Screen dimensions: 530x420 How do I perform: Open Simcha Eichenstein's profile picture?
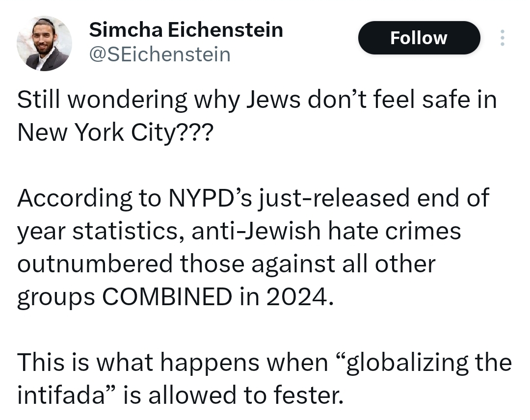point(44,44)
